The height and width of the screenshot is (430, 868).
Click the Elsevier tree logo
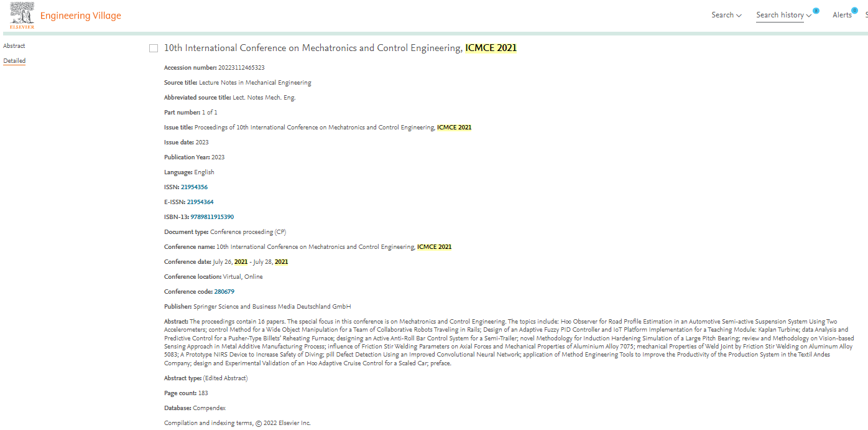pyautogui.click(x=22, y=16)
